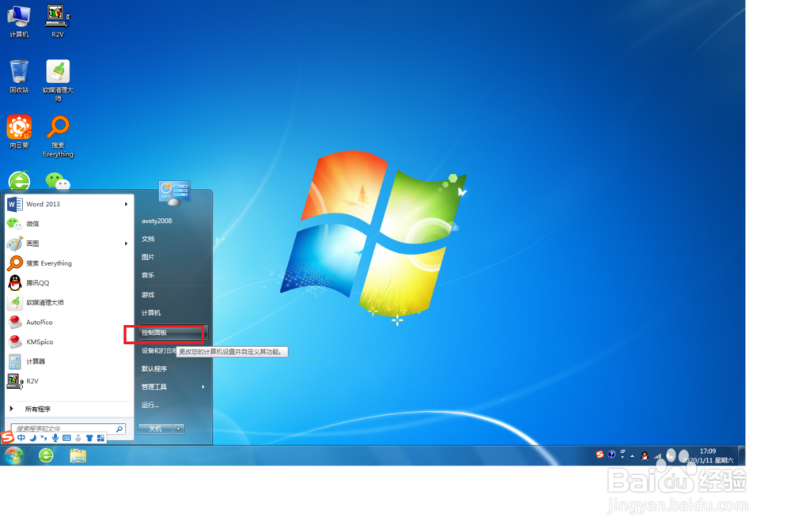The width and height of the screenshot is (791, 532).
Task: Launch 搜索 Everything from start menu
Action: coord(69,263)
